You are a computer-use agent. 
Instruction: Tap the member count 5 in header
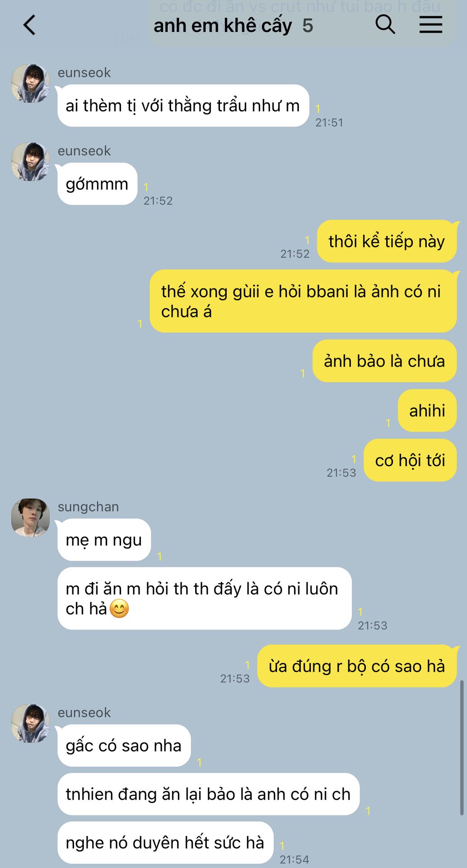point(308,26)
